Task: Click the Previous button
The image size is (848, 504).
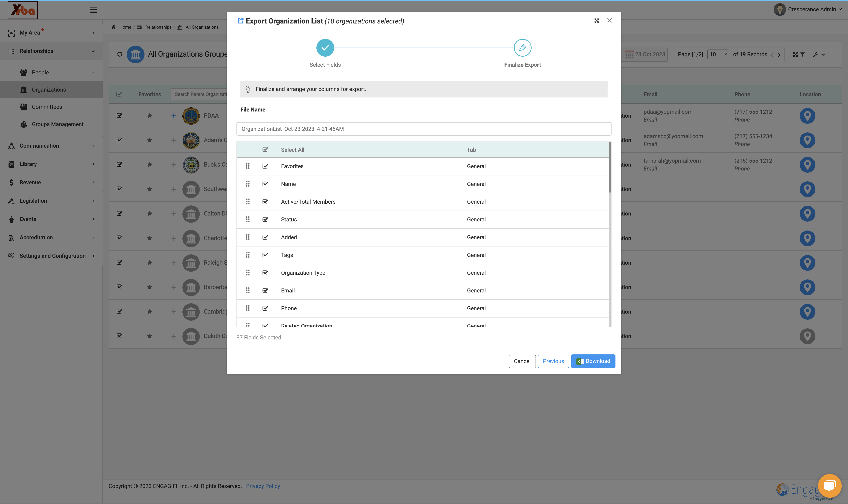Action: pos(553,361)
